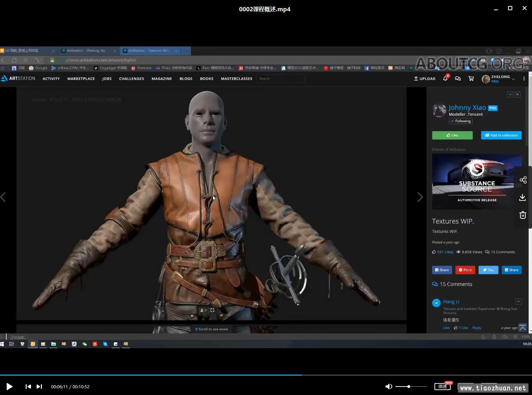Image resolution: width=532 pixels, height=395 pixels.
Task: Focus the ArtStation Search field
Action: tap(281, 79)
